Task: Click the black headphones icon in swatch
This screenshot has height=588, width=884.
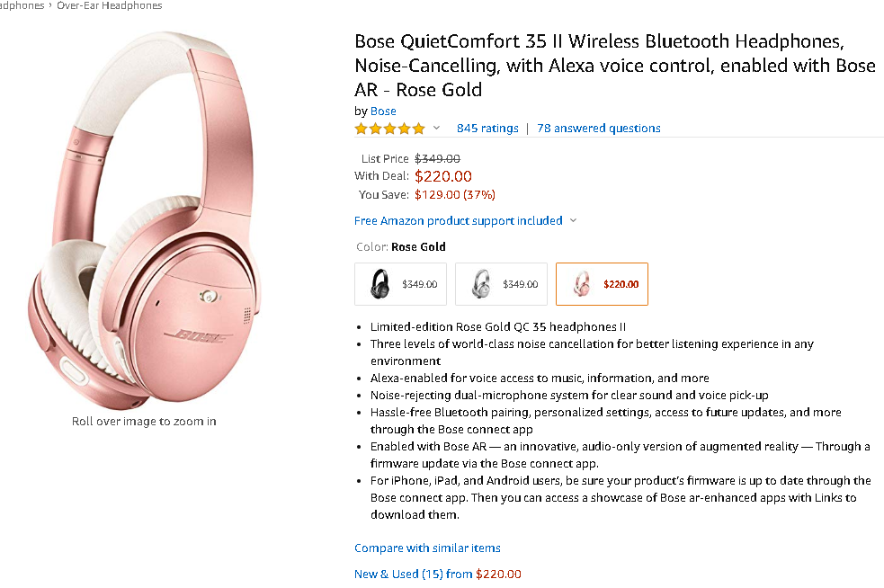Action: click(x=380, y=284)
